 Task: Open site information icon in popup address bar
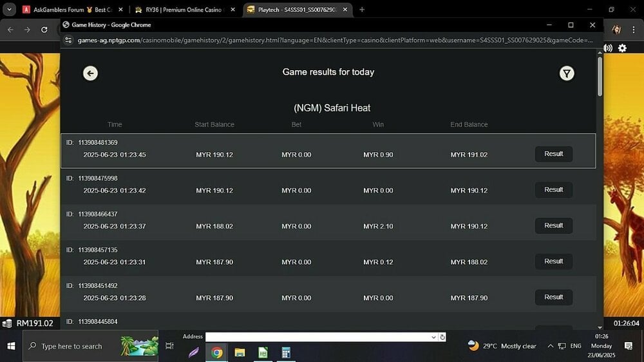(70, 40)
